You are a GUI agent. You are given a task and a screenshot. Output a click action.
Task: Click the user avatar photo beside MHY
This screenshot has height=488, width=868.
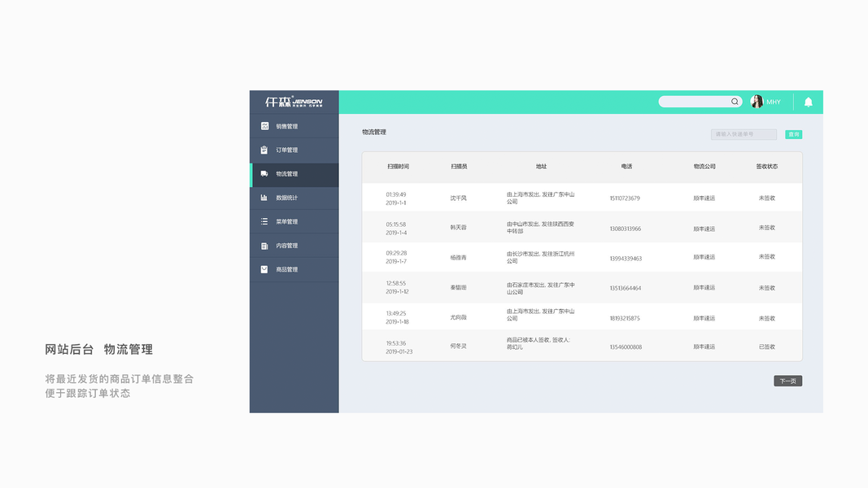click(x=757, y=102)
